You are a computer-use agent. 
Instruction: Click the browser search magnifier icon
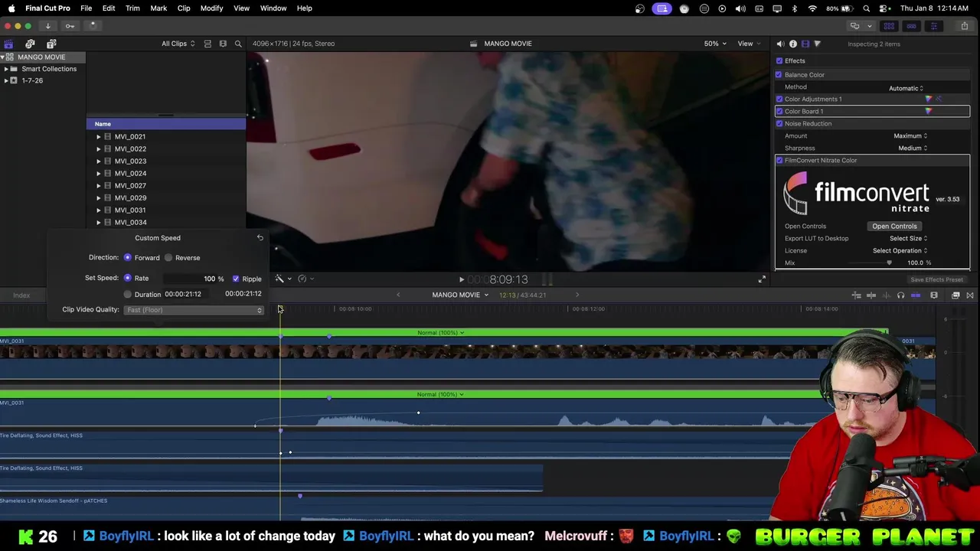[x=238, y=44]
